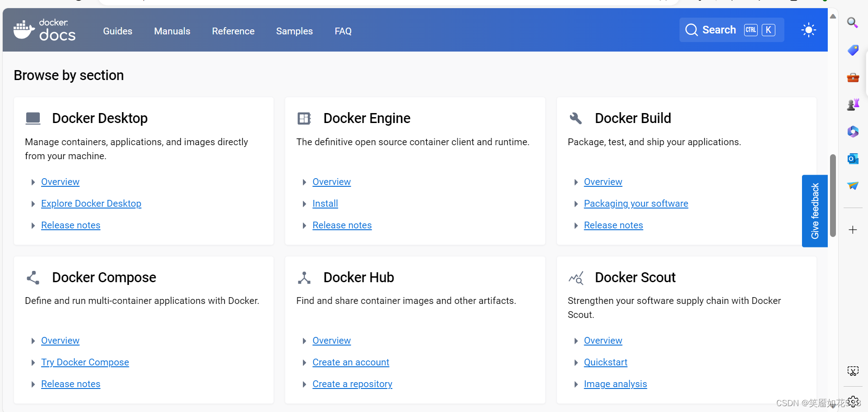This screenshot has width=868, height=412.
Task: Click the Docker Compose card heading
Action: [104, 277]
